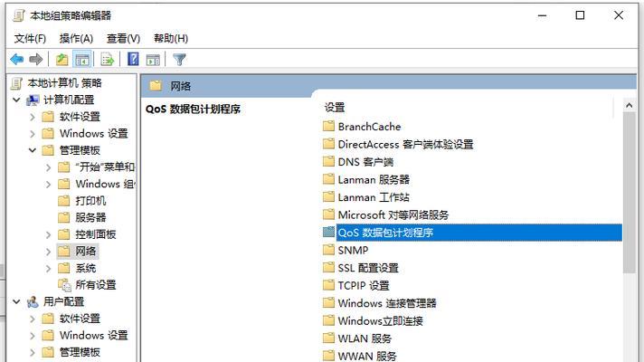This screenshot has width=644, height=362.
Task: Expand the "开始"菜单和 tree node
Action: point(49,167)
